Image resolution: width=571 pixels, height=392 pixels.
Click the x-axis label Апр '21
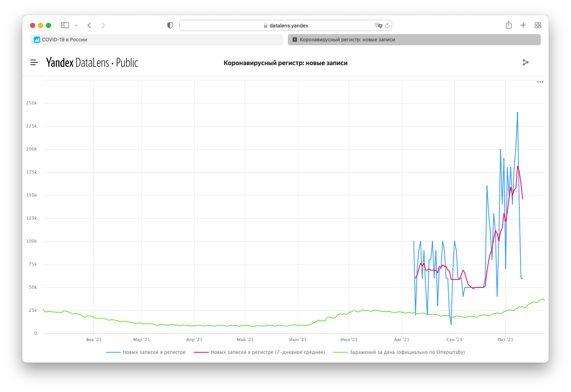click(194, 340)
